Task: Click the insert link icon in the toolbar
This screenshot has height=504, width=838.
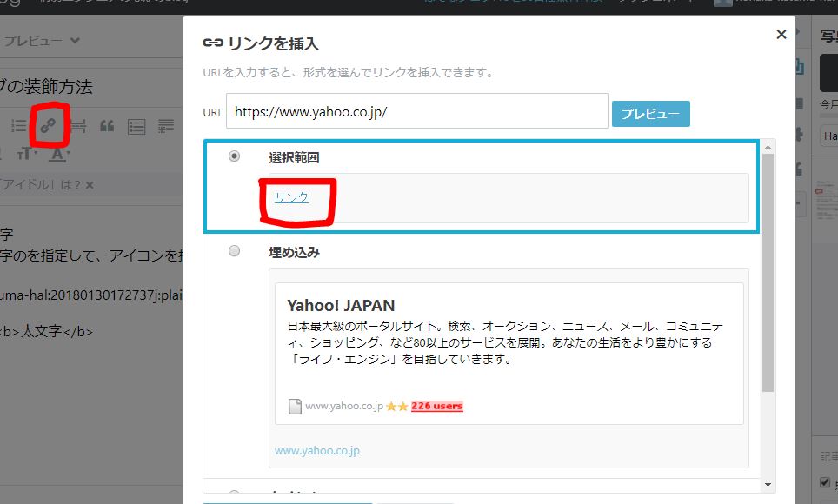Action: coord(48,124)
